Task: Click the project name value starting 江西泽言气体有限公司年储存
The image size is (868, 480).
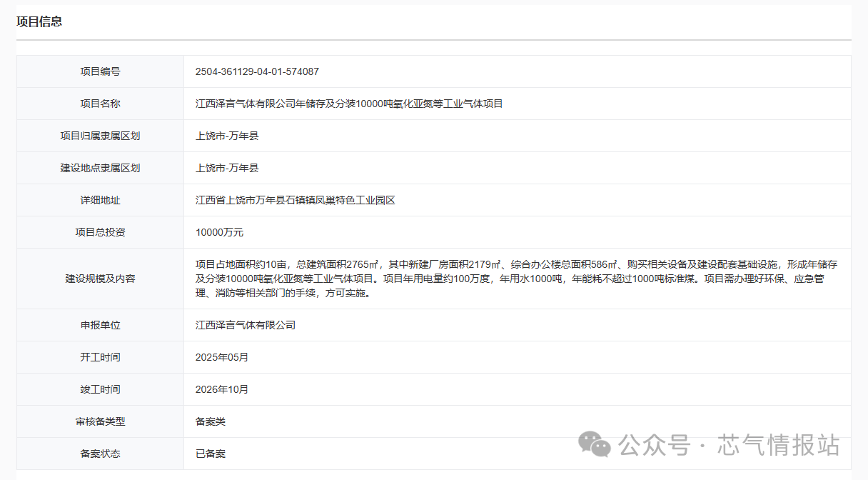Action: click(349, 104)
